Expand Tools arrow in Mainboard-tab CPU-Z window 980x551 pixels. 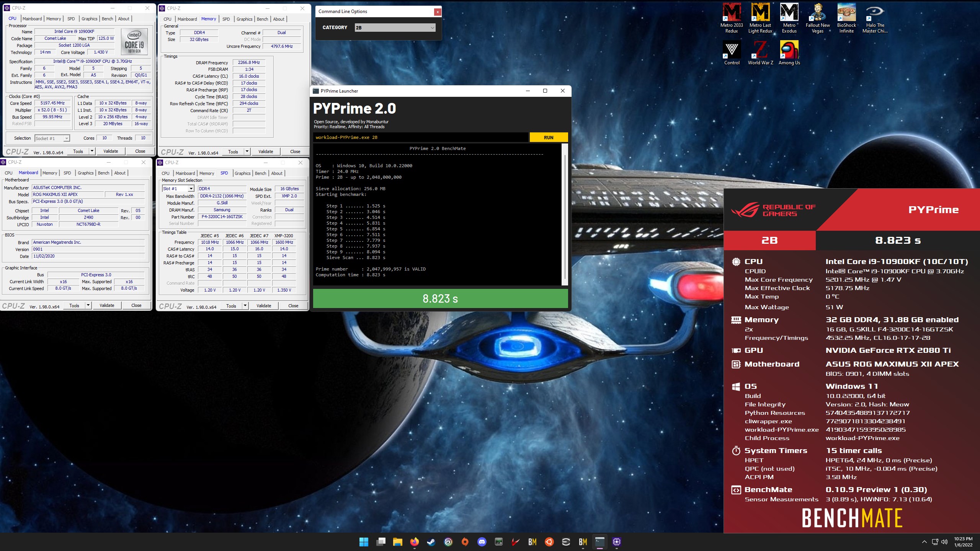[88, 305]
